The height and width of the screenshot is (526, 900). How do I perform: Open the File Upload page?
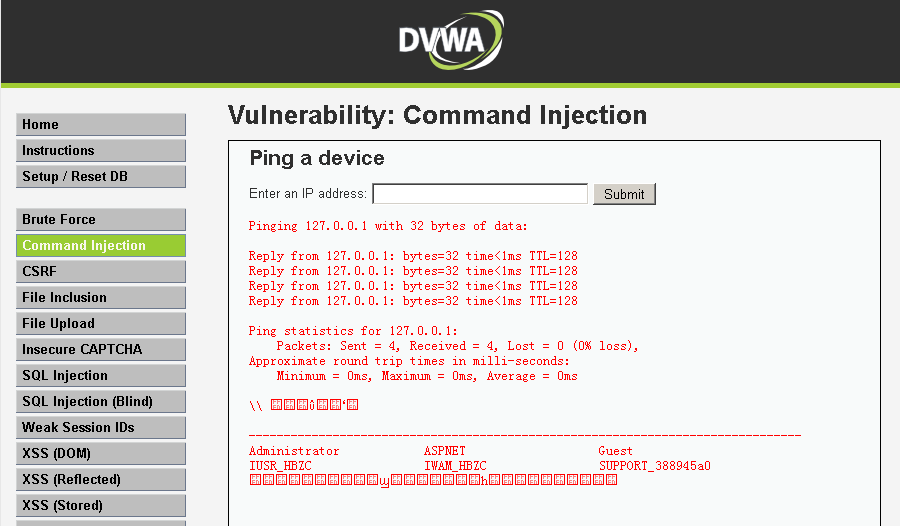point(100,324)
